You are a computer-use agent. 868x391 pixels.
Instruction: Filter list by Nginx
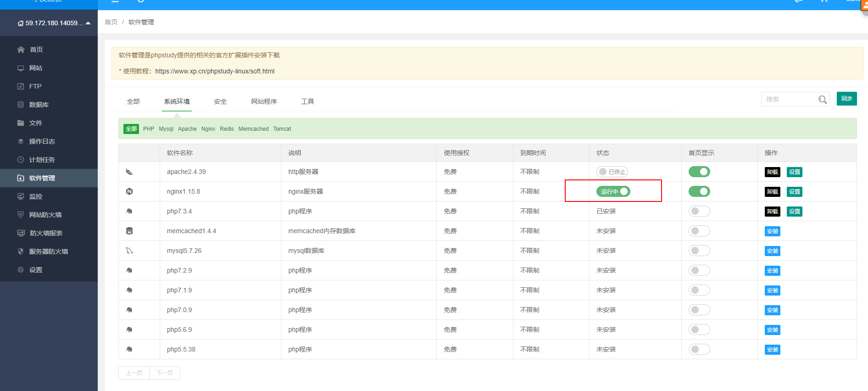click(x=208, y=129)
